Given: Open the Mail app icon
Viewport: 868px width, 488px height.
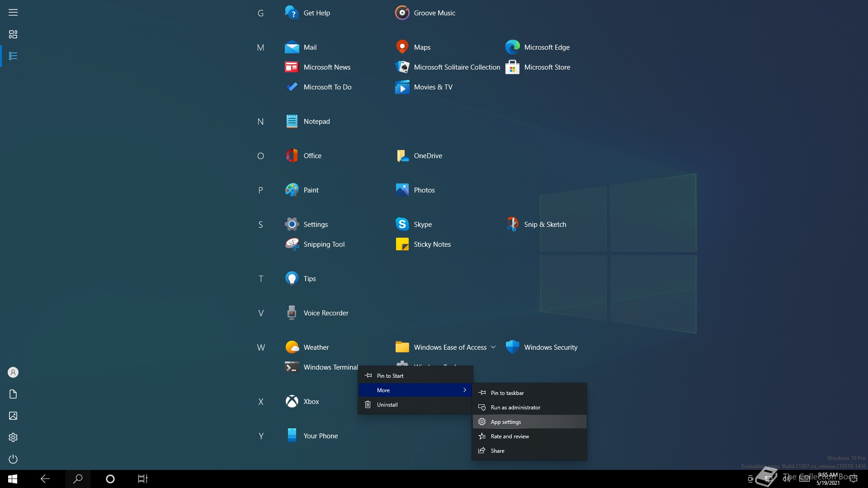Looking at the screenshot, I should click(292, 47).
